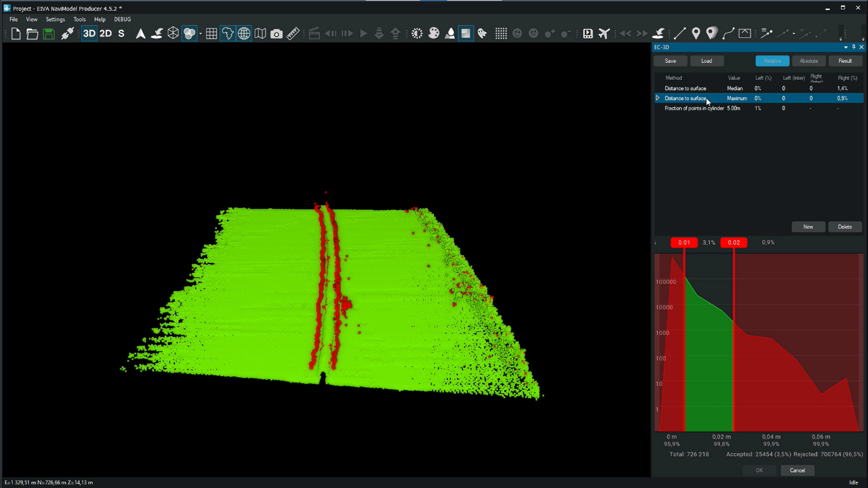Viewport: 868px width, 488px height.
Task: Click the wireframe cube icon
Action: point(173,34)
